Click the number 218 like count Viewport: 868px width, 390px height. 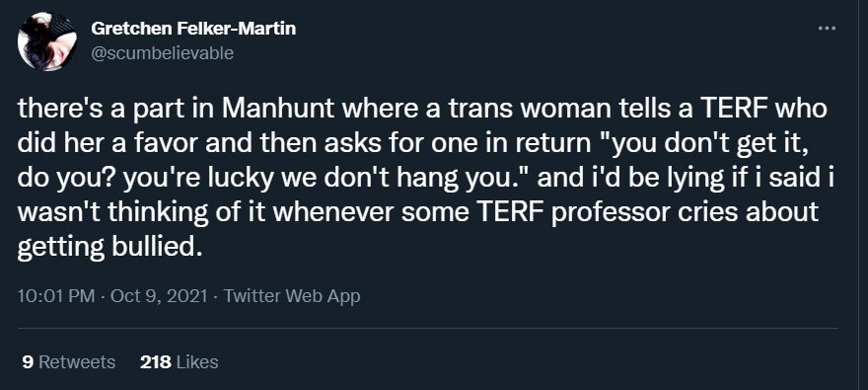[156, 362]
